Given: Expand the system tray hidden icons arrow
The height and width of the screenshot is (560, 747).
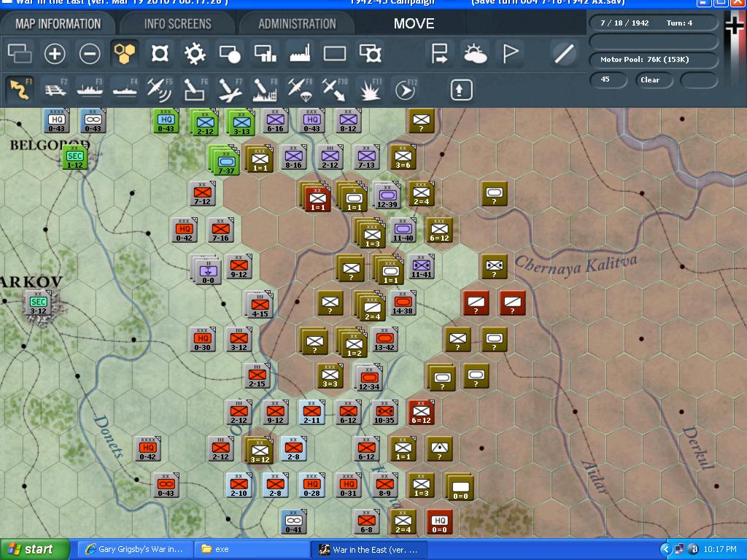Looking at the screenshot, I should click(666, 550).
